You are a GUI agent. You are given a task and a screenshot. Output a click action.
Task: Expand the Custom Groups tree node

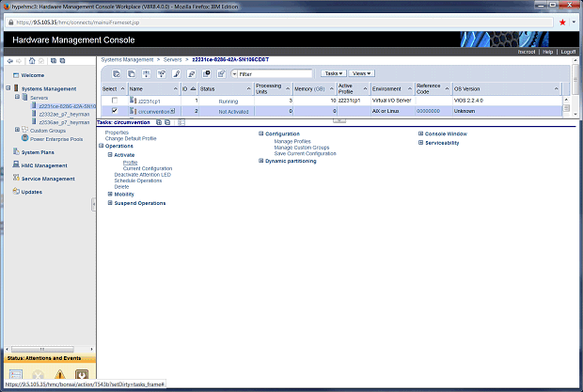pyautogui.click(x=17, y=130)
